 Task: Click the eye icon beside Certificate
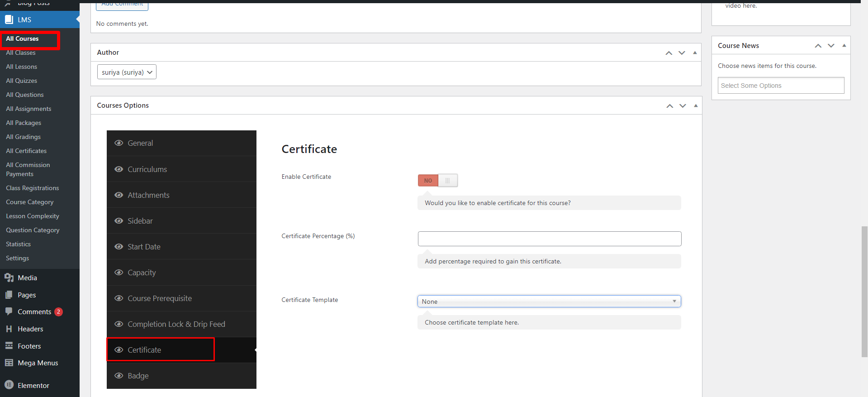coord(119,350)
